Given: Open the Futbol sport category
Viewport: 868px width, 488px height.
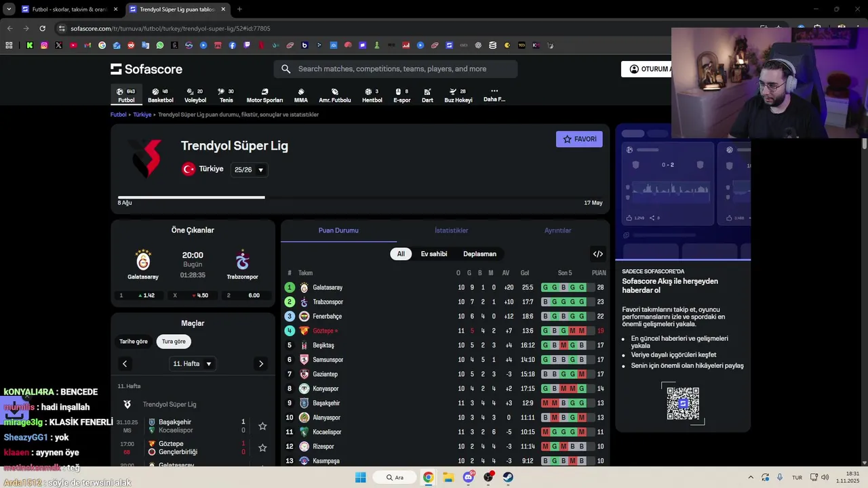Looking at the screenshot, I should tap(126, 96).
